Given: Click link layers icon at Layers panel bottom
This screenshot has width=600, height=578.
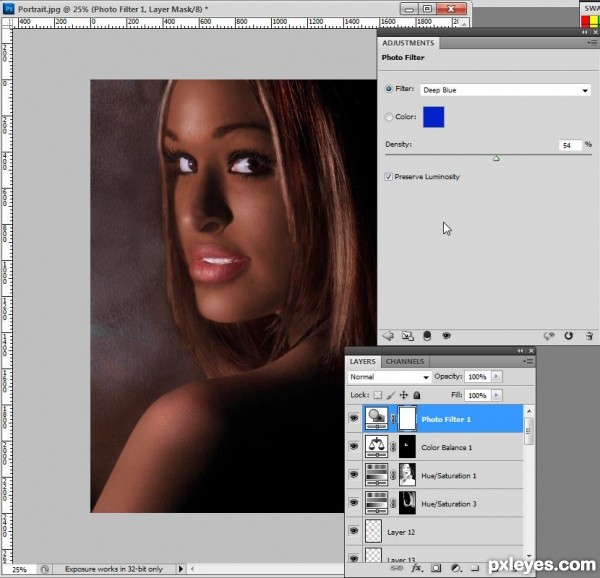Looking at the screenshot, I should [x=396, y=568].
